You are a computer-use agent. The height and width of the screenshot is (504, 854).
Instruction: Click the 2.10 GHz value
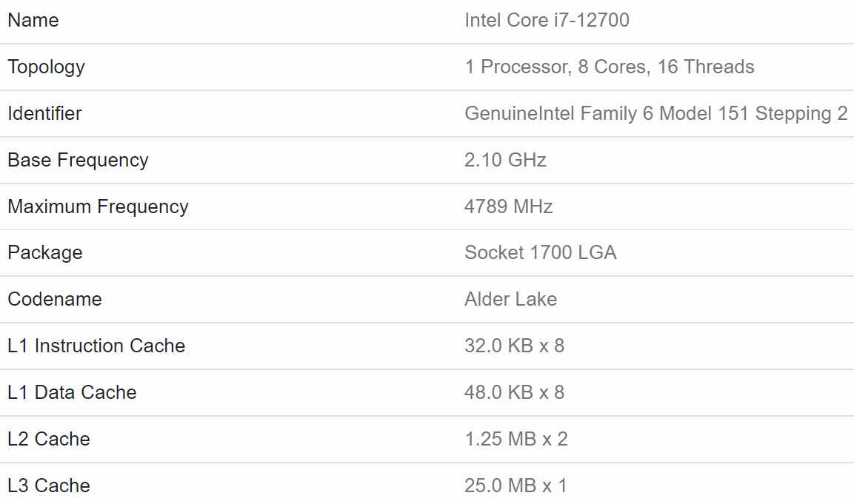pyautogui.click(x=505, y=160)
